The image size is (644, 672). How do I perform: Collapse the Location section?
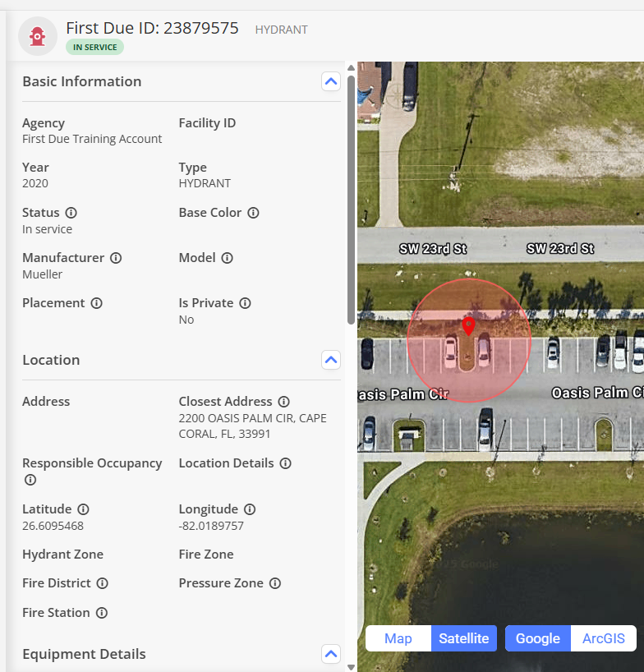(331, 360)
